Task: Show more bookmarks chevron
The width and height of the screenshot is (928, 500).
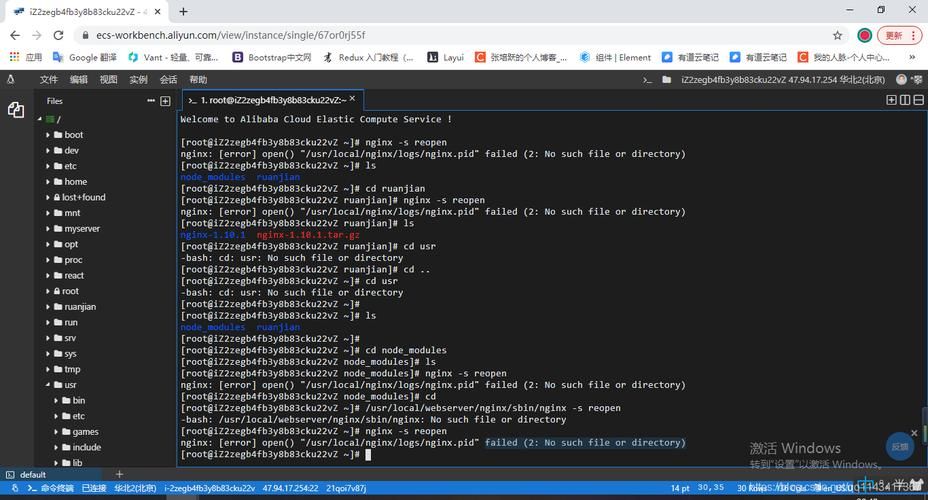Action: 912,57
